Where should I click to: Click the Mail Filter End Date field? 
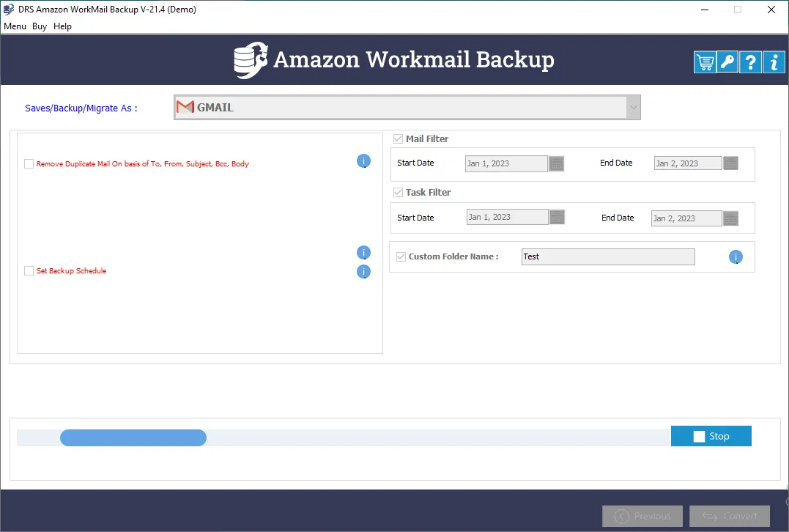688,163
